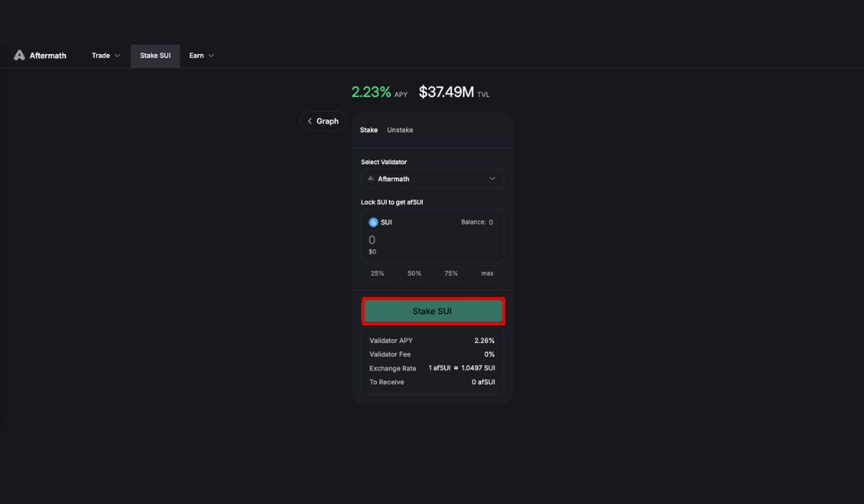Click the Aftermath logo icon
This screenshot has height=504, width=864.
coord(19,55)
